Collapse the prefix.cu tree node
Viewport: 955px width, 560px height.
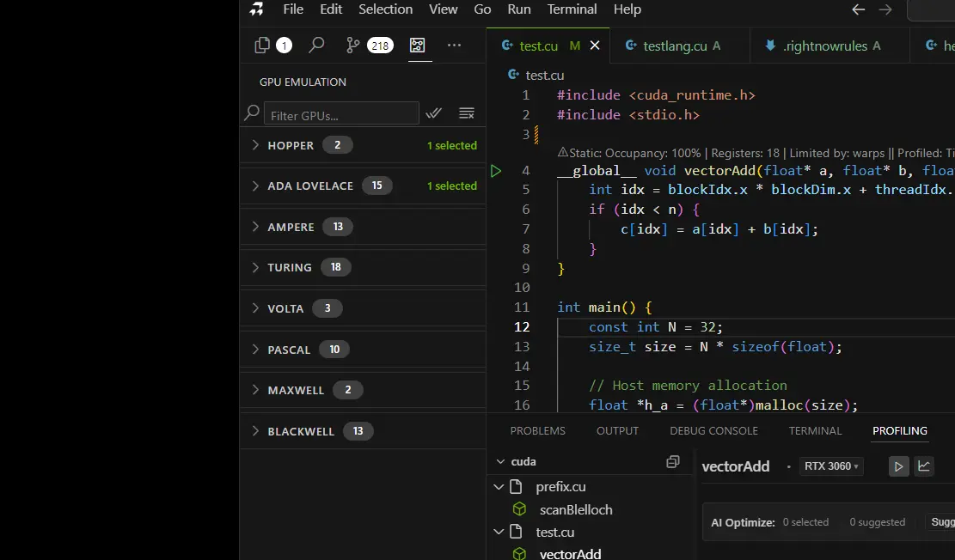pyautogui.click(x=499, y=487)
